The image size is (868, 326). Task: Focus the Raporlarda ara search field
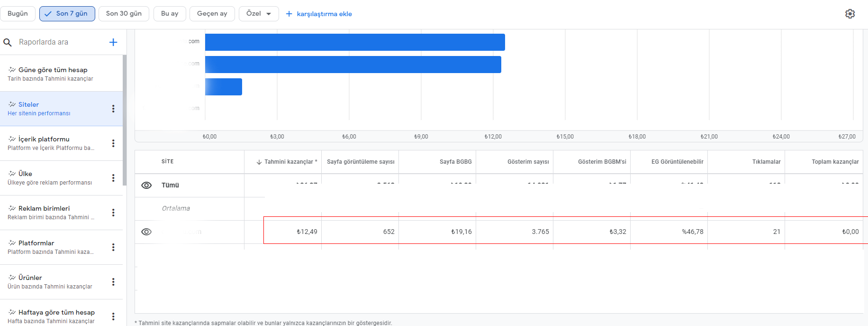(x=61, y=42)
